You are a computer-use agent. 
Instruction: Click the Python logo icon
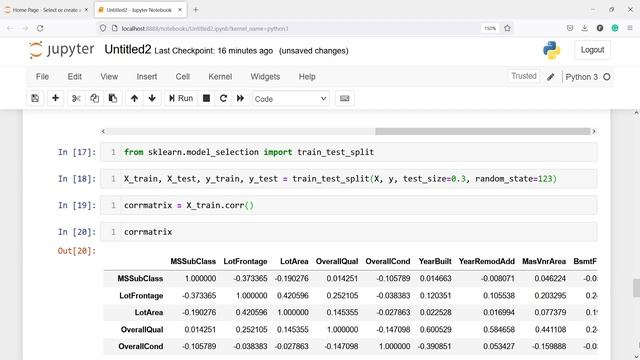pos(551,50)
